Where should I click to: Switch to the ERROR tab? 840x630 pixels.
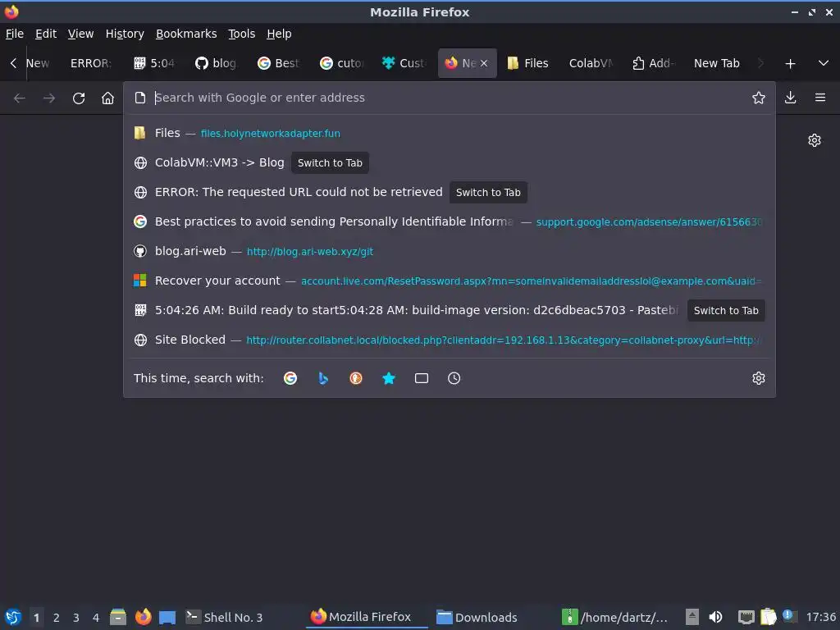[90, 63]
